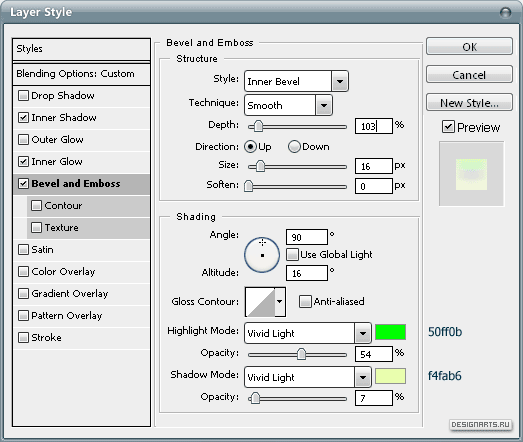Click the Inner Bevel style combo box
Viewport: 523px width, 442px height.
[x=296, y=81]
